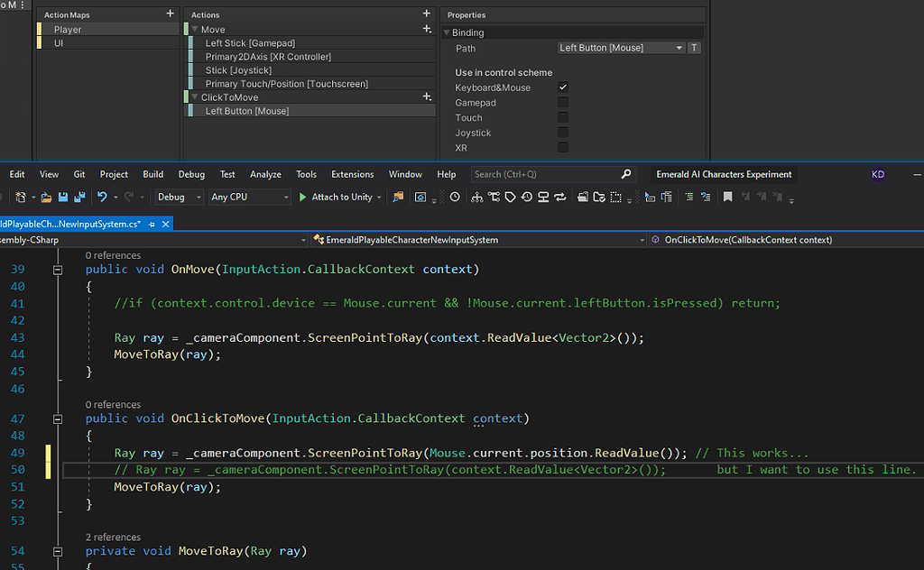924x570 pixels.
Task: Click the Save All toolbar icon
Action: point(81,197)
